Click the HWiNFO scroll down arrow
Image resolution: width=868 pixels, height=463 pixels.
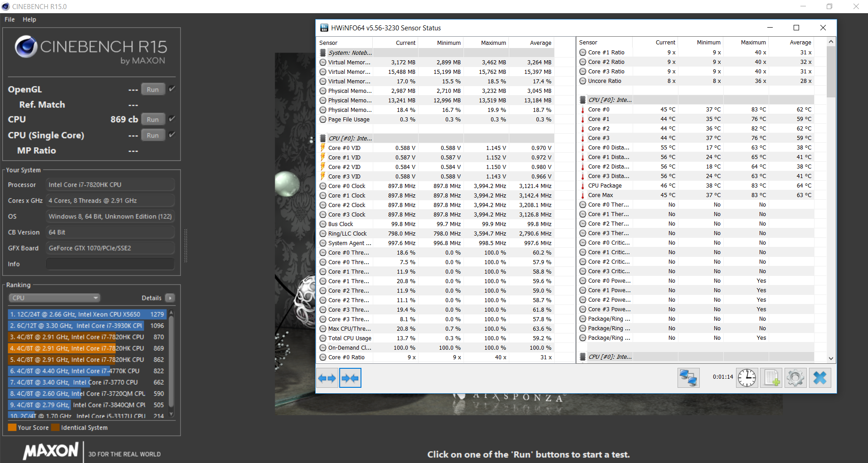831,358
